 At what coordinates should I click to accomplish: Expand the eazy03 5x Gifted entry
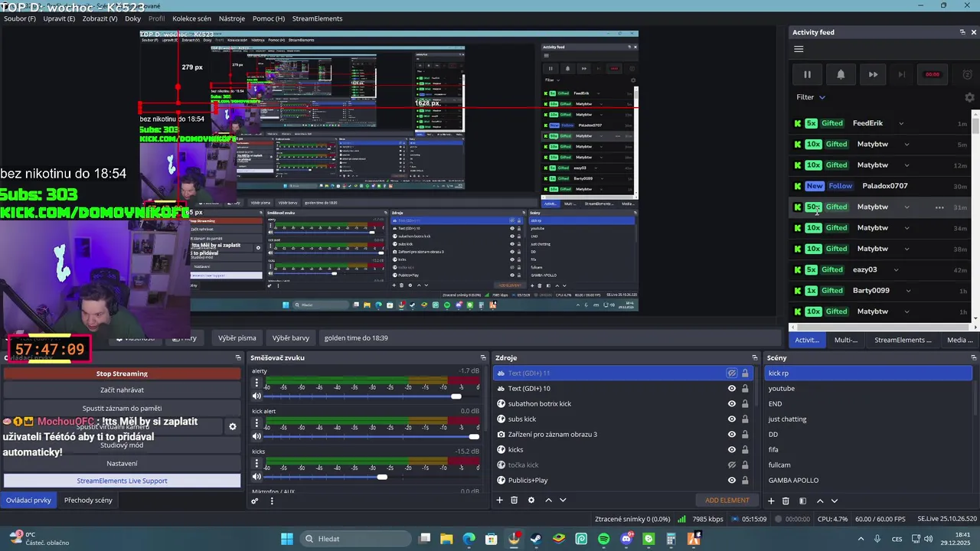(896, 270)
